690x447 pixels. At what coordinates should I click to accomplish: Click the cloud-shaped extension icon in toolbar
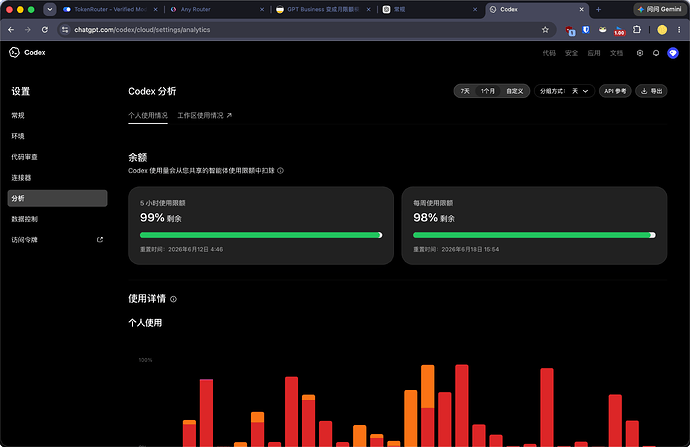tap(602, 29)
